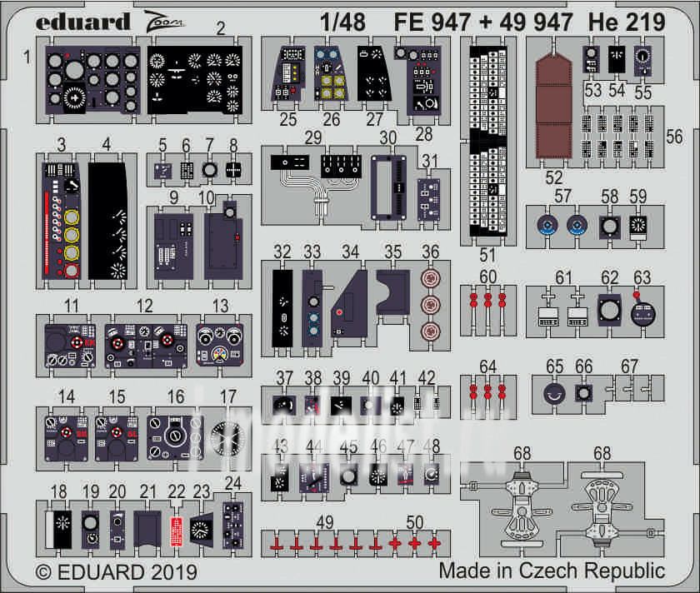The width and height of the screenshot is (700, 593).
Task: Select part 35 curved notch plate
Action: point(392,292)
